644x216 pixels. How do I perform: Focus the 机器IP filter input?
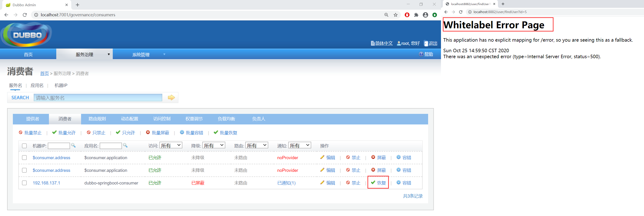click(x=59, y=146)
